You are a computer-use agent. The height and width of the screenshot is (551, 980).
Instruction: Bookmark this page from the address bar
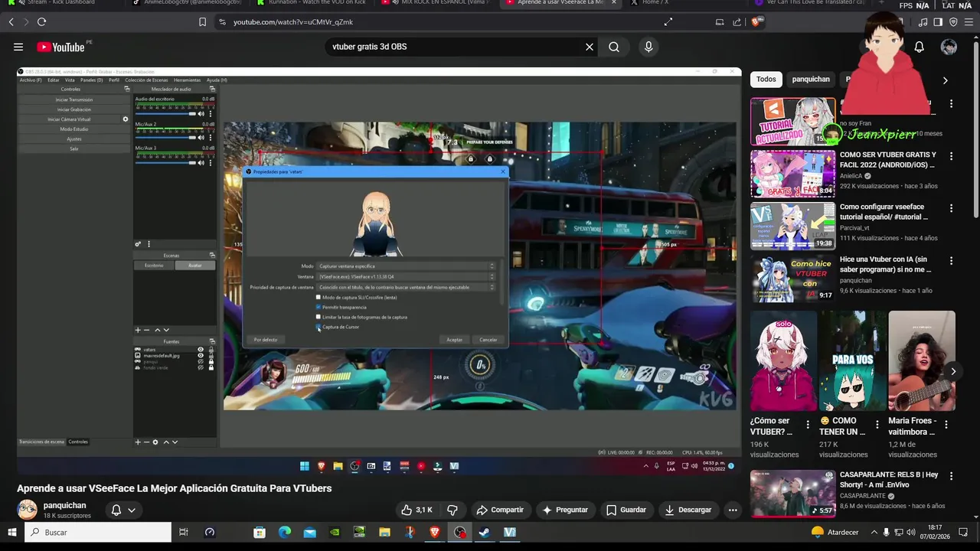202,22
